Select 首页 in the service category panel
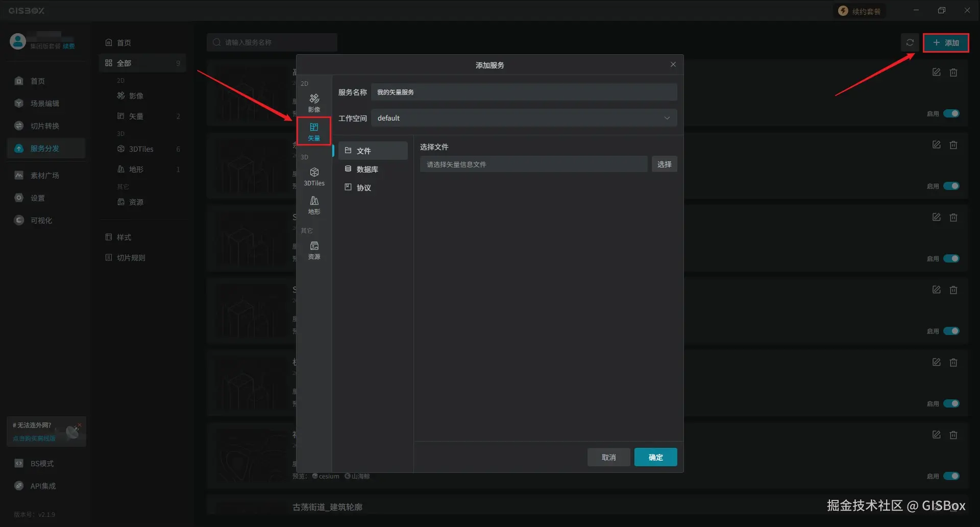The height and width of the screenshot is (527, 980). [x=142, y=42]
